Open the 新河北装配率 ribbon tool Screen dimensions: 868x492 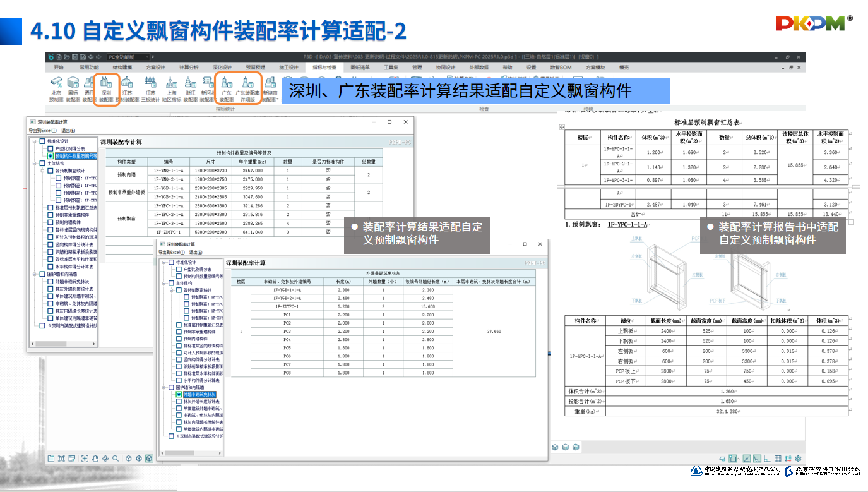pyautogui.click(x=207, y=90)
